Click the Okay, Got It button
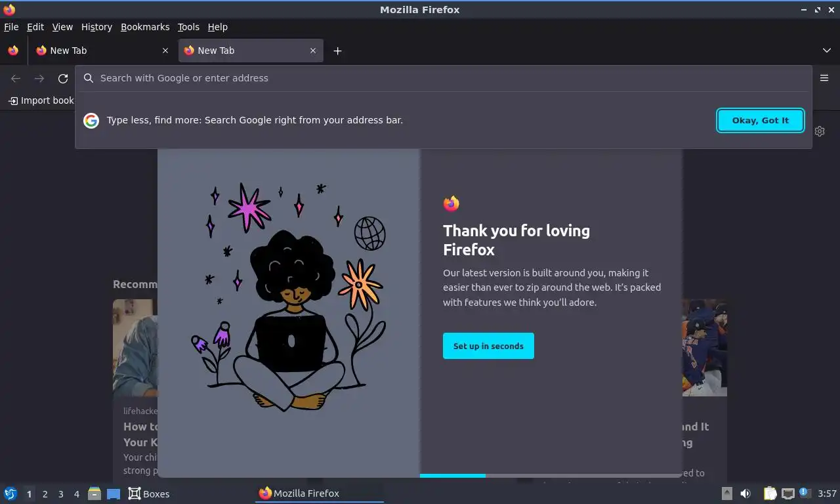 (761, 120)
